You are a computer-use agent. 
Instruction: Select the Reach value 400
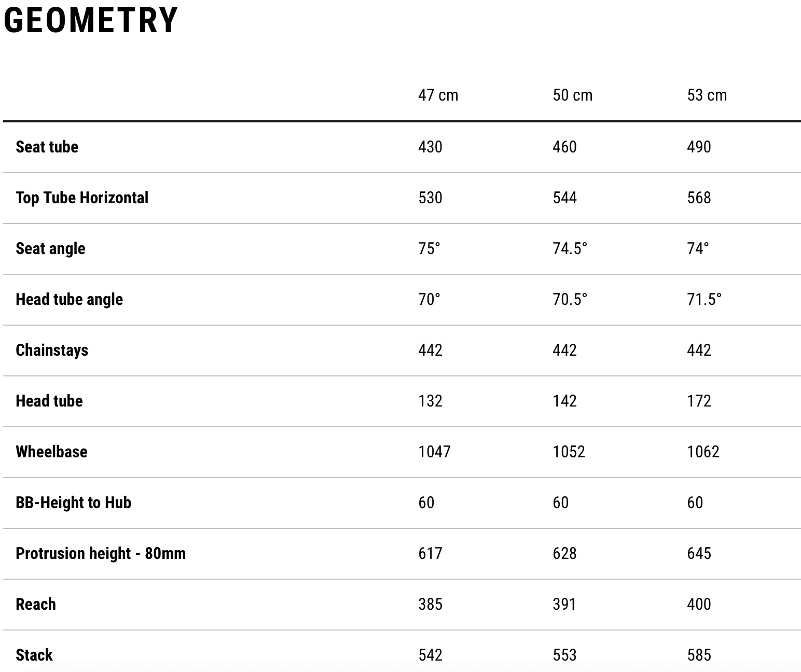699,604
